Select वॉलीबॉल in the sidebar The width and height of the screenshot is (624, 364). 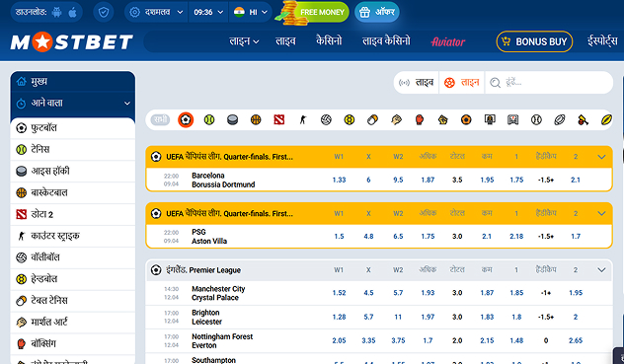tap(73, 257)
